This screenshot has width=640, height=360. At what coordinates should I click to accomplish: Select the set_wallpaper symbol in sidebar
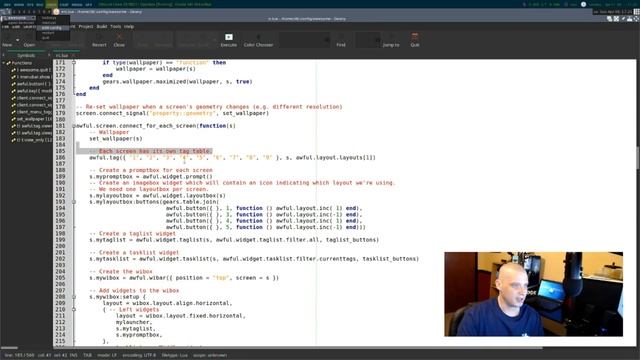pos(34,119)
